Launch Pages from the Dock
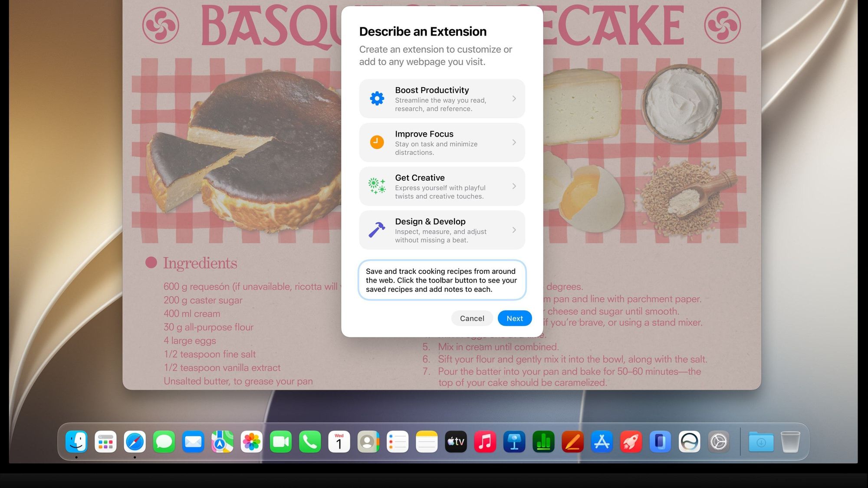Viewport: 868px width, 488px height. point(572,442)
